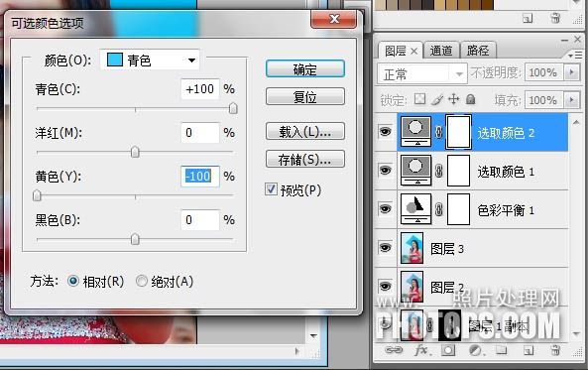Hide the 图层 3 layer
Image resolution: width=588 pixels, height=370 pixels.
pyautogui.click(x=385, y=247)
